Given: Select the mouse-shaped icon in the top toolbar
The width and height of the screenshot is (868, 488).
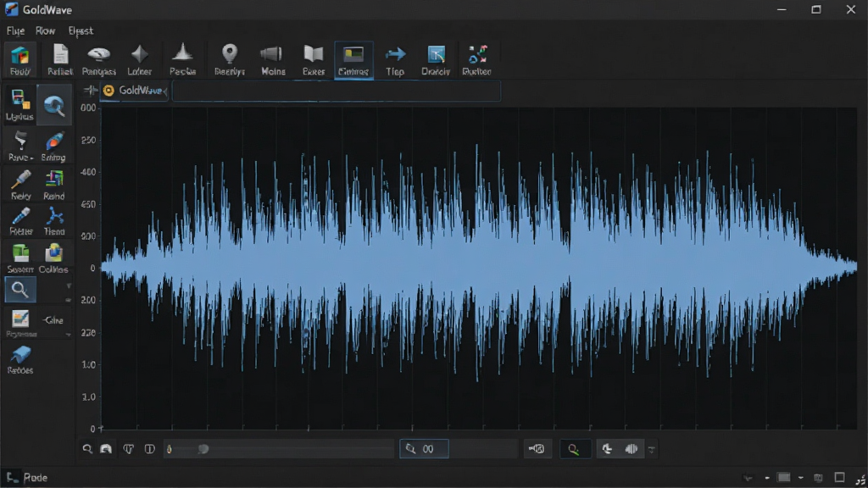Looking at the screenshot, I should click(x=99, y=54).
